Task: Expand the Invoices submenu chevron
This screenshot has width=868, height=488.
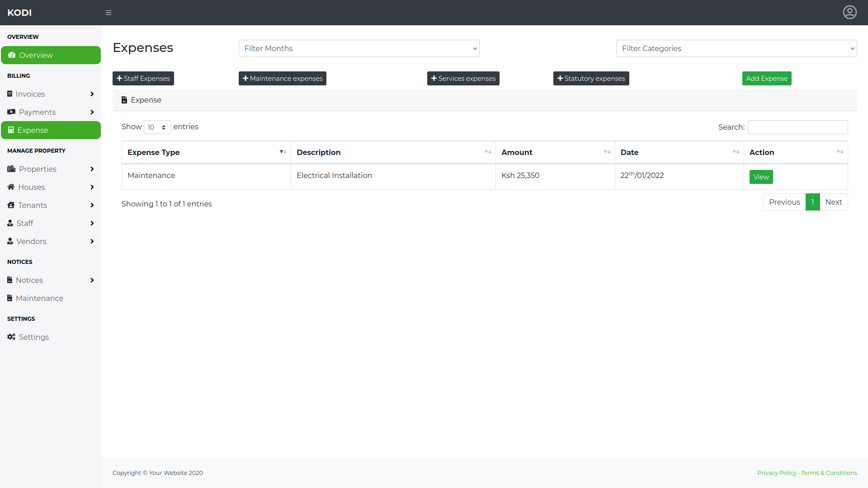Action: (92, 94)
